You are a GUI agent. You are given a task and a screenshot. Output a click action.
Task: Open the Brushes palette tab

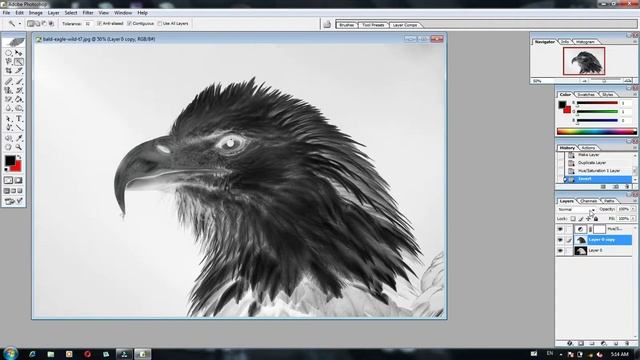(x=347, y=25)
